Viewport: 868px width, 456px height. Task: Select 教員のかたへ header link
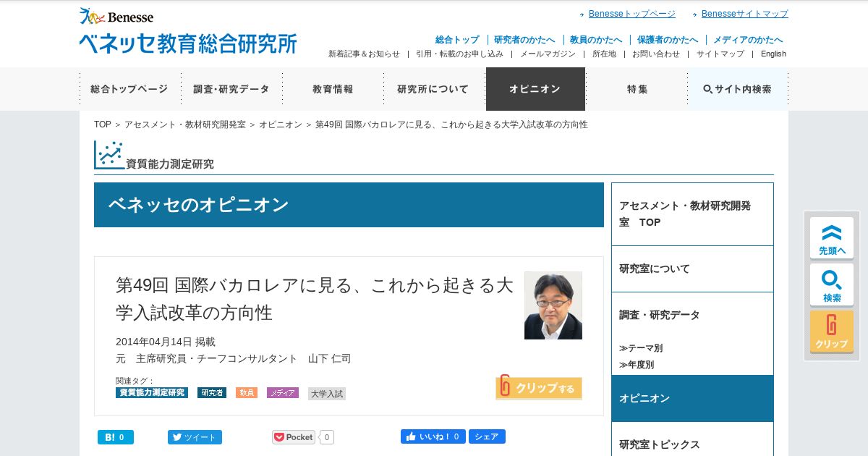click(596, 40)
